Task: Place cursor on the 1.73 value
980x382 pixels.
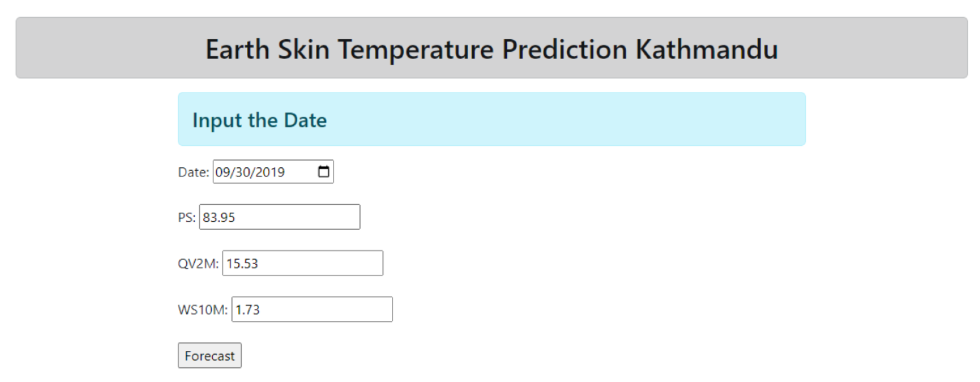Action: tap(248, 310)
